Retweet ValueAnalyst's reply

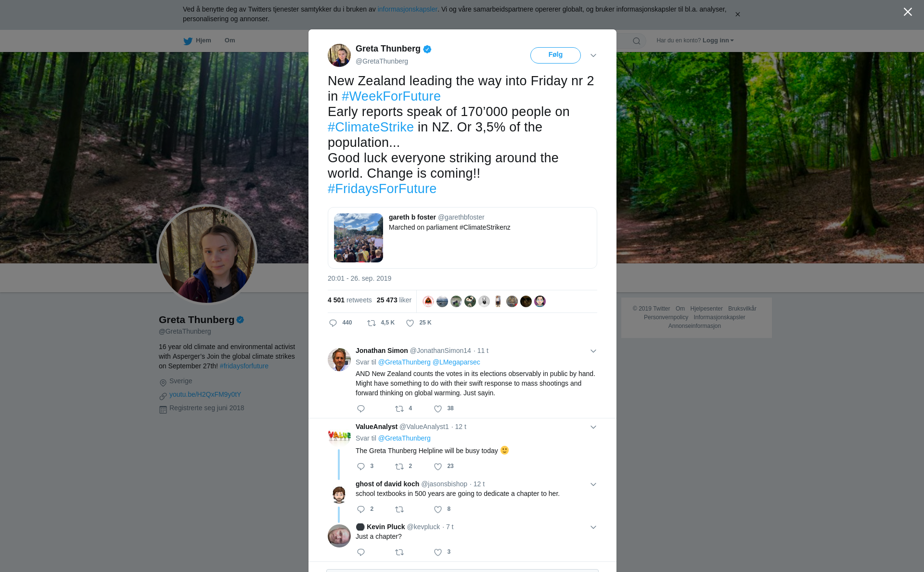pyautogui.click(x=399, y=467)
